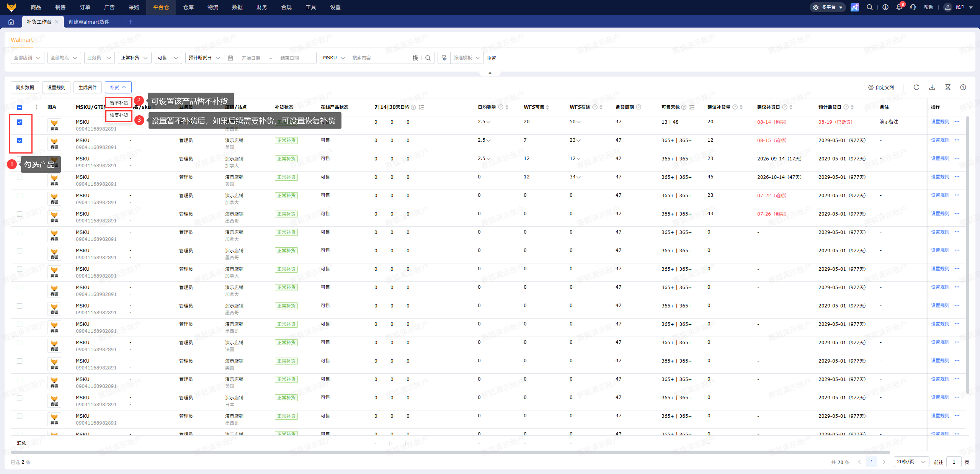Open the 全部店铺 dropdown
The image size is (980, 474).
click(x=28, y=58)
